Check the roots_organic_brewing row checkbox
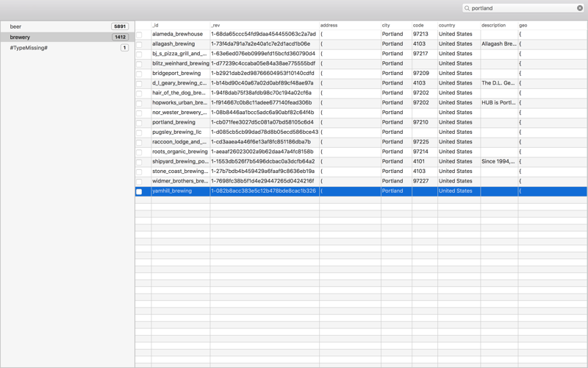Screen dimensions: 588x368 coord(139,152)
